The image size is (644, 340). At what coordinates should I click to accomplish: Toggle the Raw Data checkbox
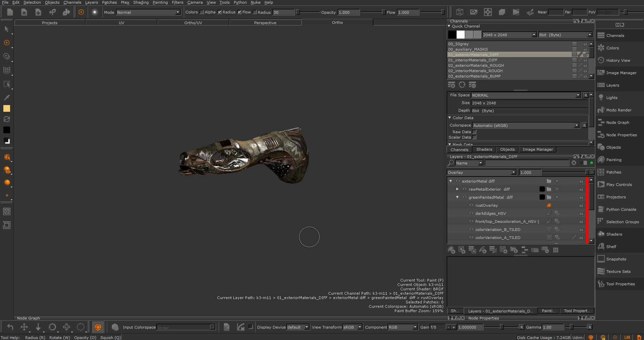[474, 132]
